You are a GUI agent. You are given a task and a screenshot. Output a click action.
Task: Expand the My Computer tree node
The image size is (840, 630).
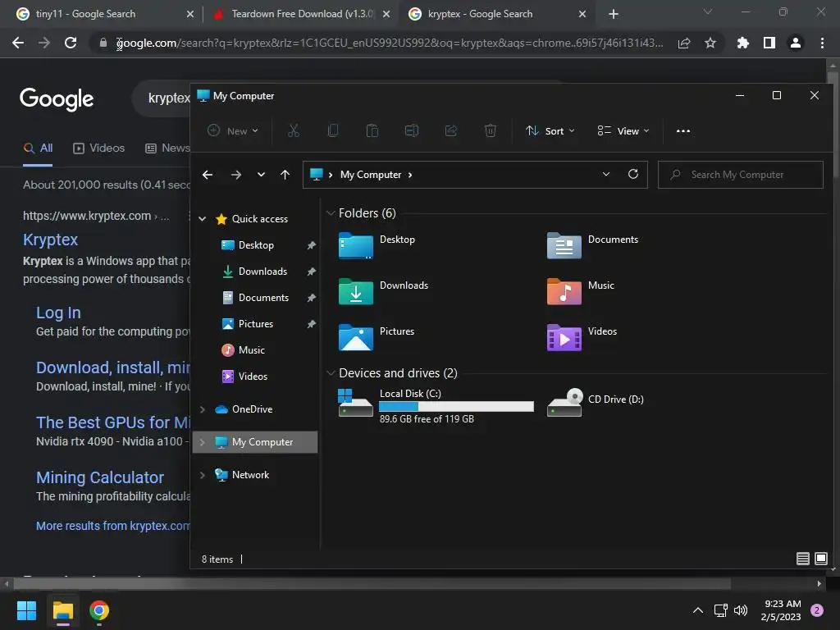coord(203,442)
